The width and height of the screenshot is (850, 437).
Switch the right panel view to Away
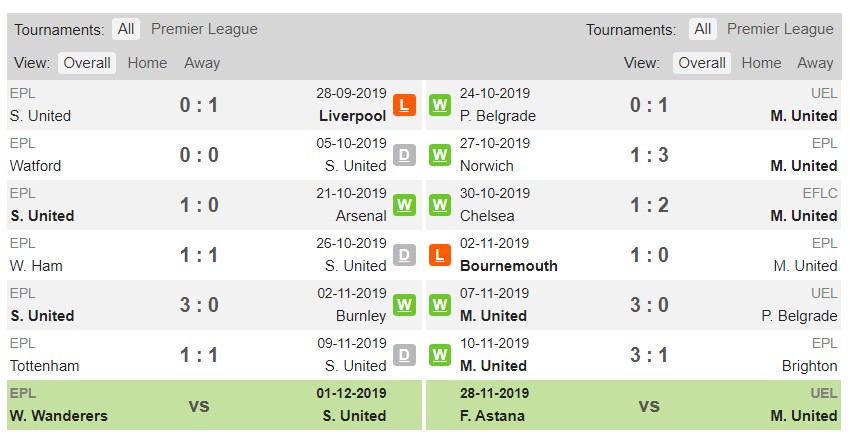[x=815, y=63]
